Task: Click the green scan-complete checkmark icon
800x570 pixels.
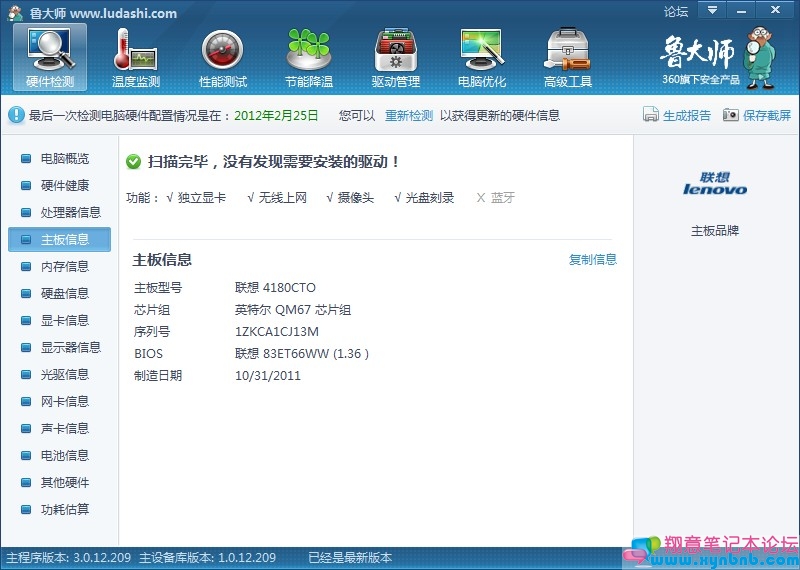Action: [x=133, y=162]
